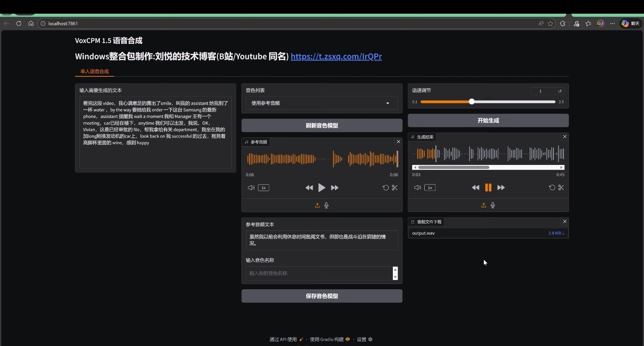Pause the generated result audio

tap(488, 187)
